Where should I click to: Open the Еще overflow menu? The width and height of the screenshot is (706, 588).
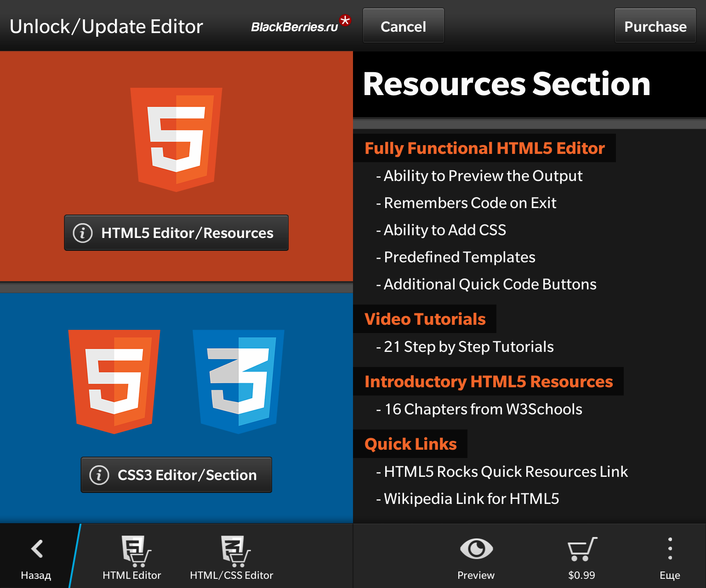coord(670,549)
